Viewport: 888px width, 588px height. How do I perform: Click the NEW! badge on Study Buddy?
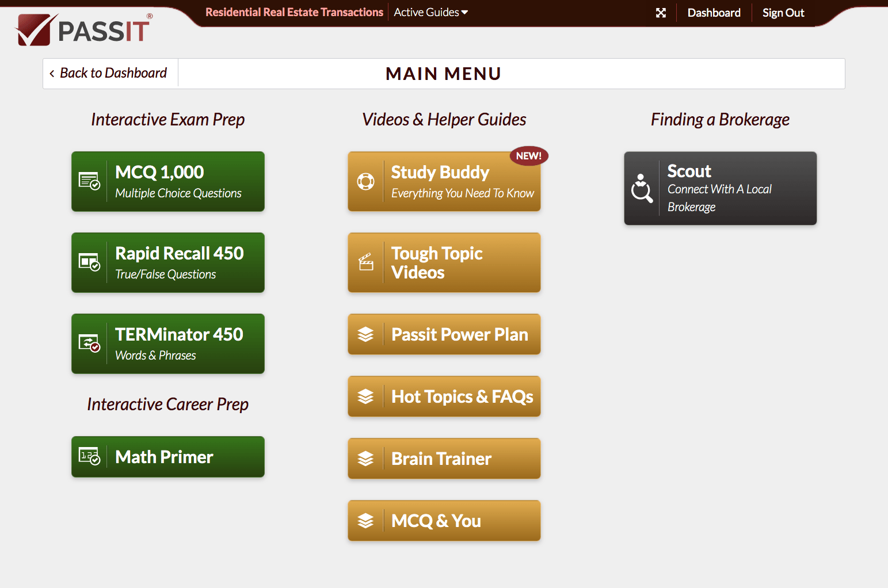(x=529, y=156)
